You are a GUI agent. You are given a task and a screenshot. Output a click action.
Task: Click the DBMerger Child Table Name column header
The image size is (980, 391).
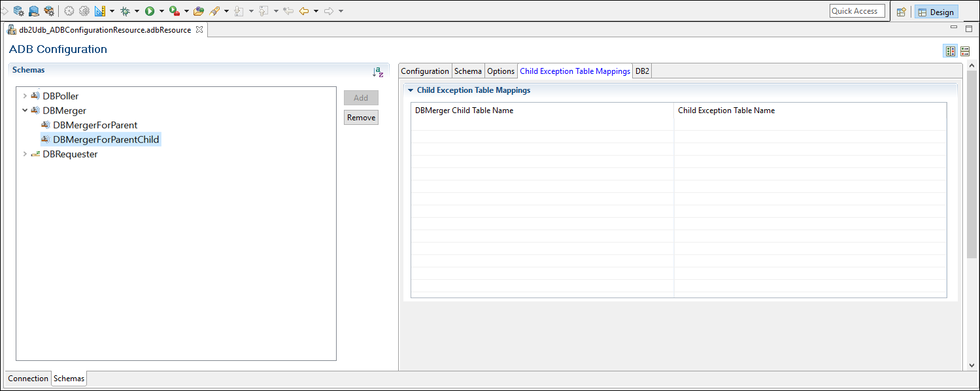click(542, 110)
